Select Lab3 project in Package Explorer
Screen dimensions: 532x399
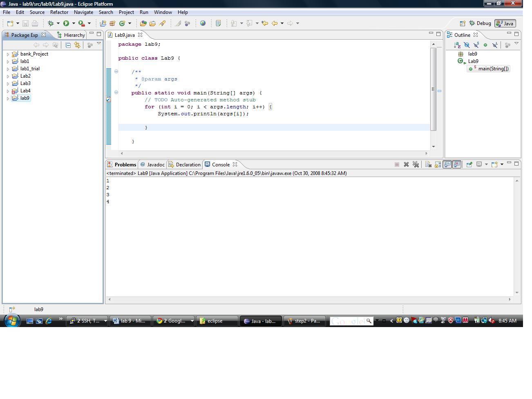point(25,83)
